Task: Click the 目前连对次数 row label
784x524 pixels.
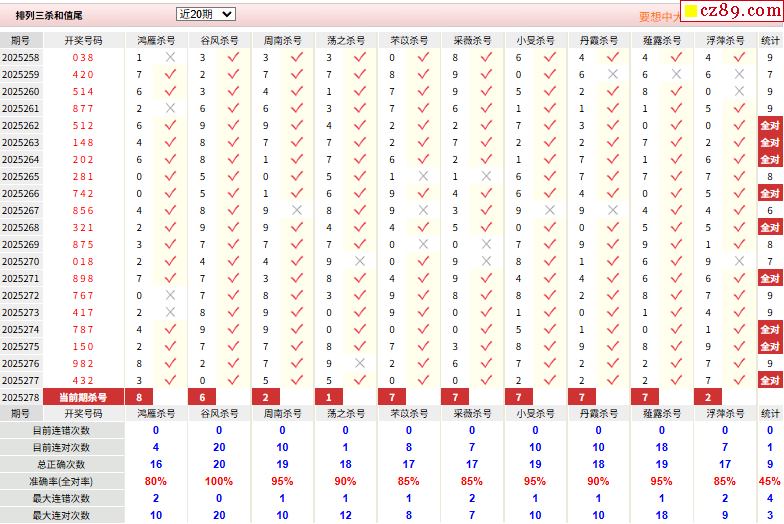Action: click(x=62, y=448)
